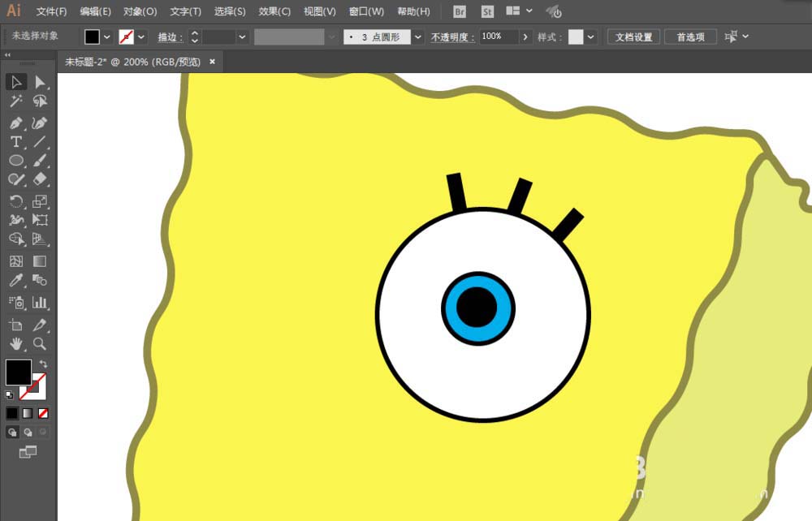Enable Draw Behind mode

[28, 432]
